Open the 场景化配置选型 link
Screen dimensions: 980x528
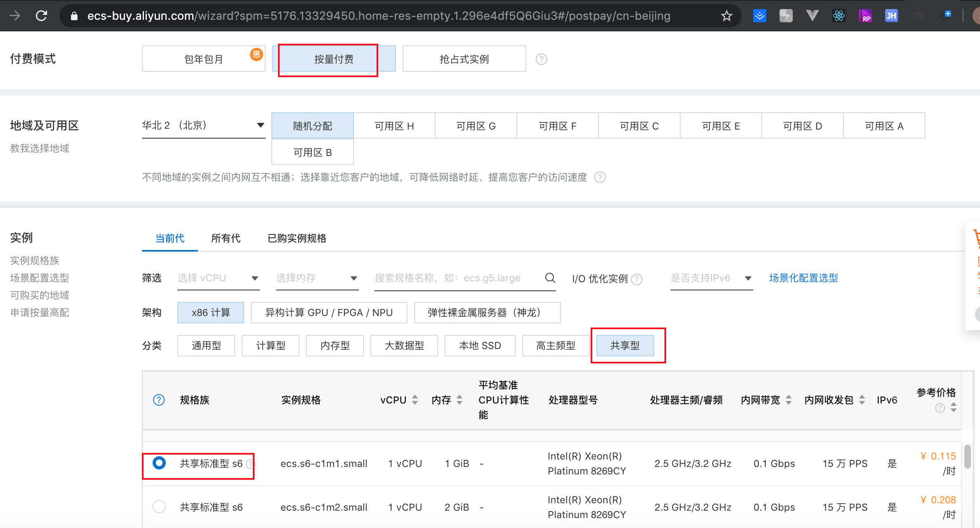click(x=803, y=278)
